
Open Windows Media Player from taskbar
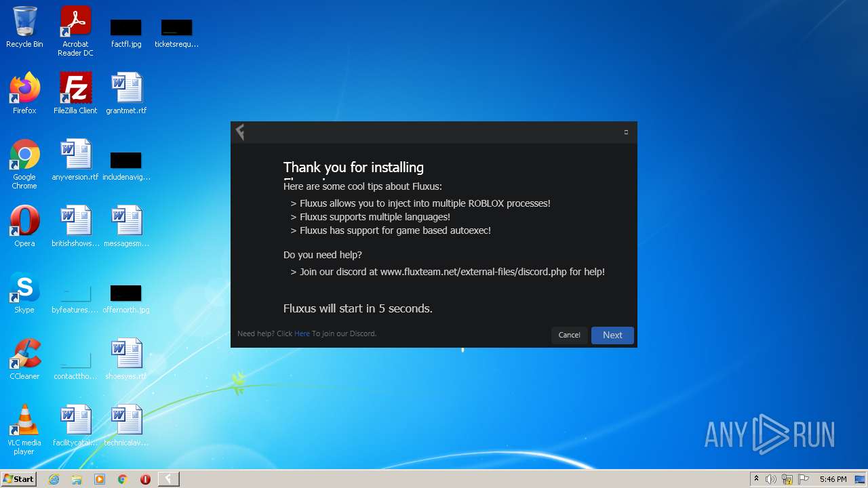(100, 479)
